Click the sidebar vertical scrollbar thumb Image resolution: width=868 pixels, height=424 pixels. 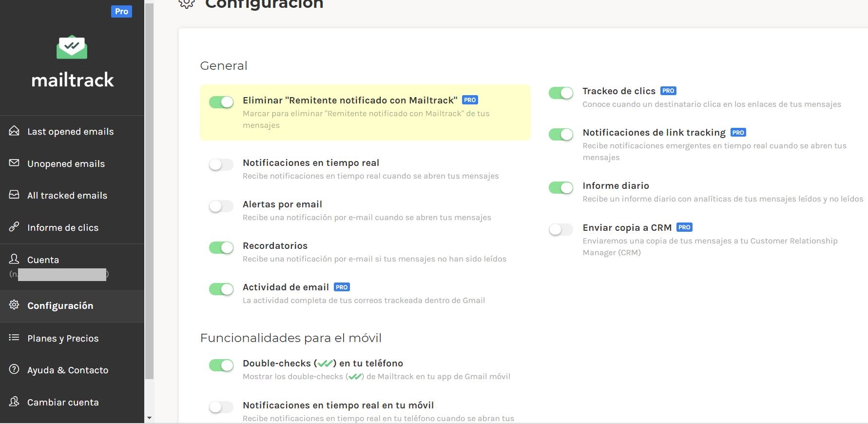(x=149, y=190)
